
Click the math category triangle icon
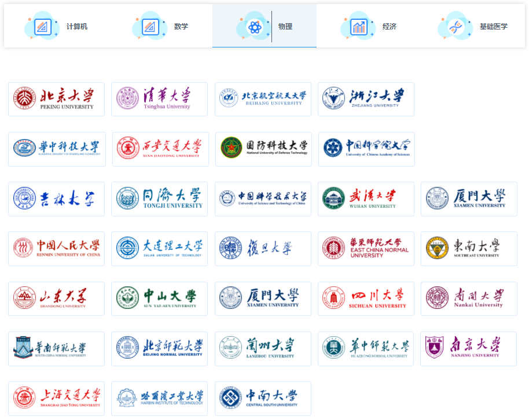coord(150,27)
